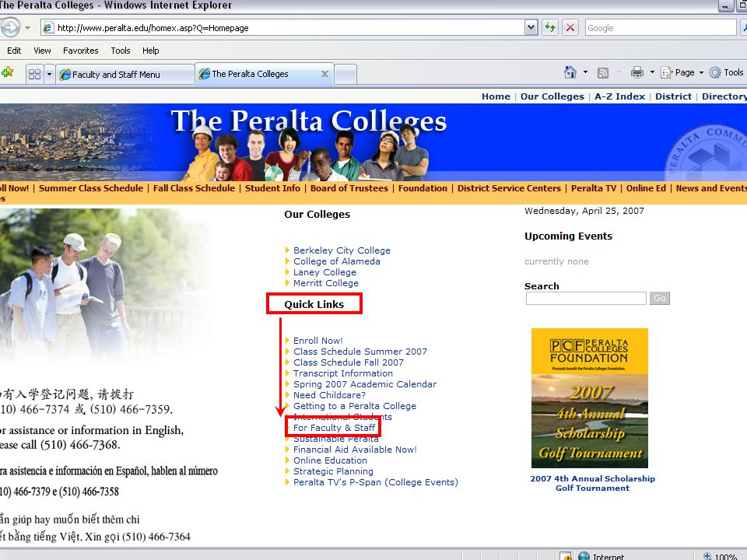Viewport: 747px width, 560px height.
Task: Open the tab list dropdown arrow
Action: point(49,75)
